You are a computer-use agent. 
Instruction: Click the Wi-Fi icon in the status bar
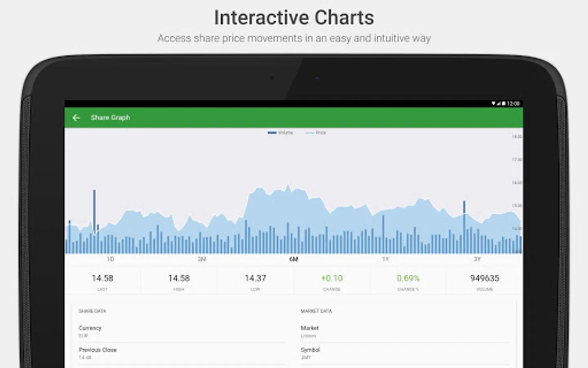pos(493,103)
